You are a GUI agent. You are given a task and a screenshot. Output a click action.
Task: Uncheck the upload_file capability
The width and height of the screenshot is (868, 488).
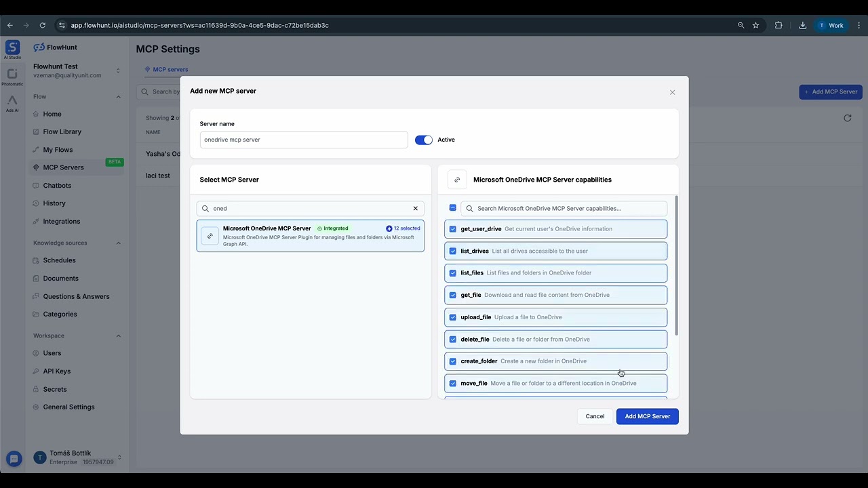453,317
